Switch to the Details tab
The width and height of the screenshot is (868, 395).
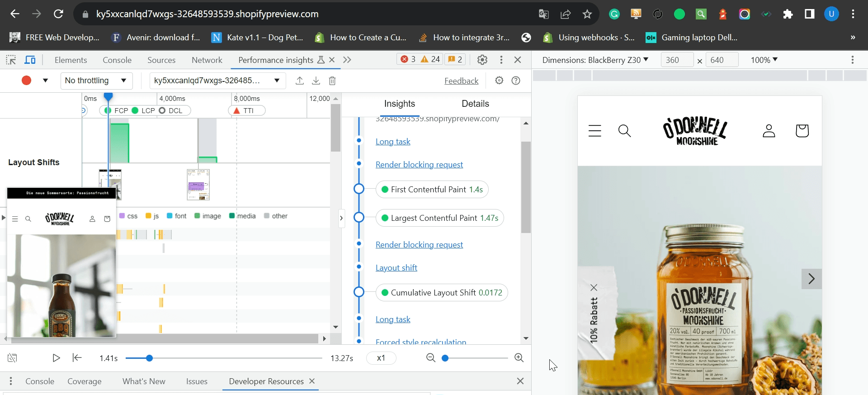pos(475,104)
